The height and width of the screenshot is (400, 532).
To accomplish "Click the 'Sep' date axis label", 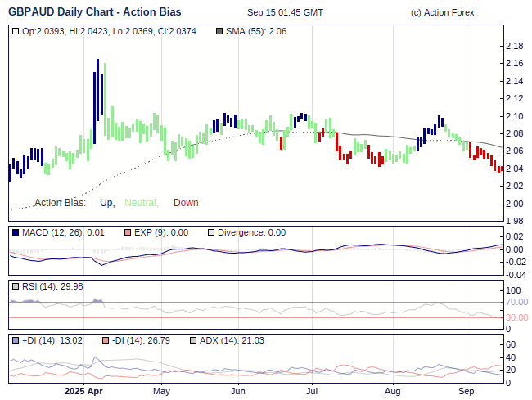I will point(467,391).
